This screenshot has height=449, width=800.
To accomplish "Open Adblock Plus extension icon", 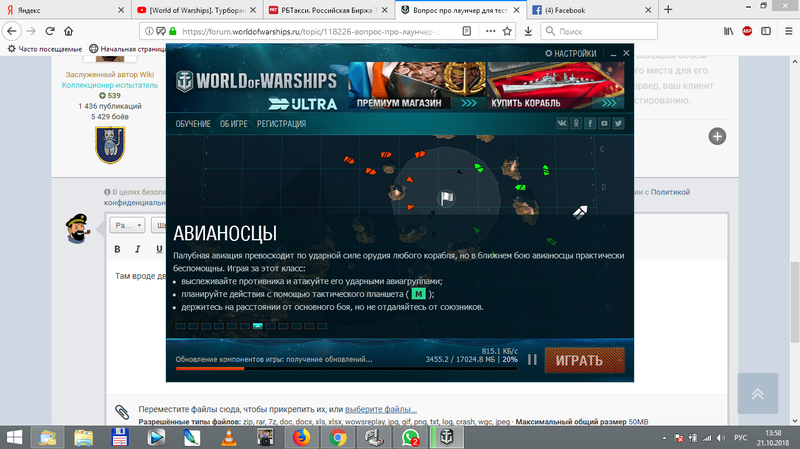I will [x=747, y=31].
